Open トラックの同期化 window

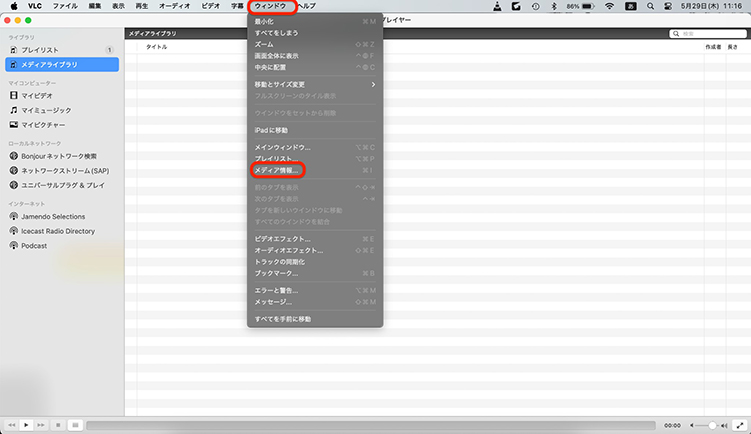coord(315,262)
